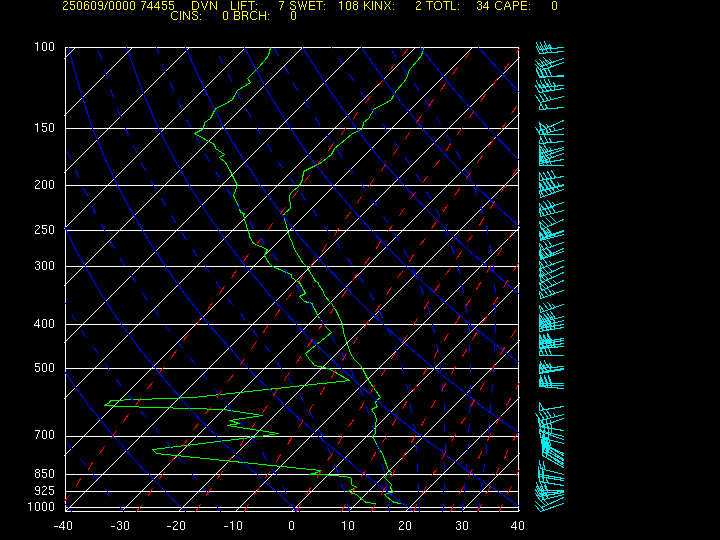Image resolution: width=720 pixels, height=540 pixels.
Task: Click the CINS: label
Action: pos(186,16)
